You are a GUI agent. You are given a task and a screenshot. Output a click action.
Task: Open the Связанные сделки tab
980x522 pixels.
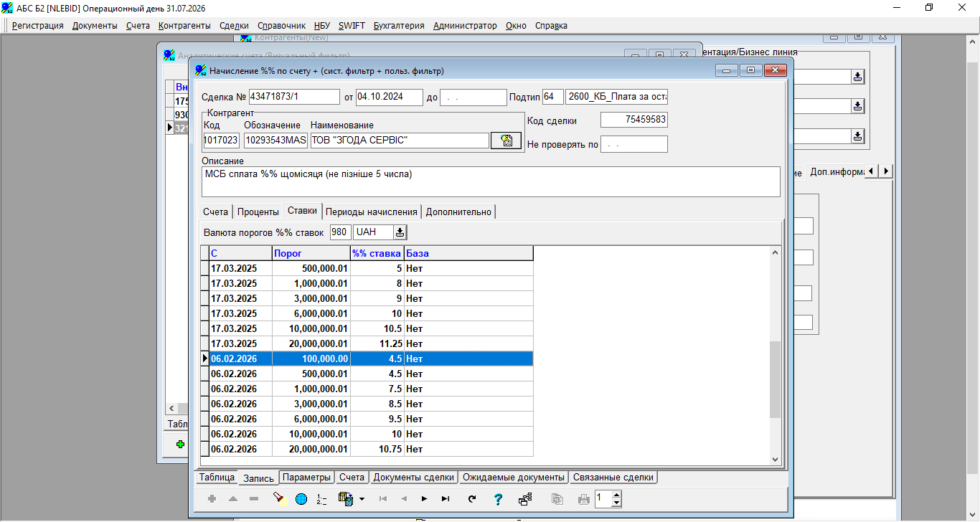pyautogui.click(x=614, y=478)
